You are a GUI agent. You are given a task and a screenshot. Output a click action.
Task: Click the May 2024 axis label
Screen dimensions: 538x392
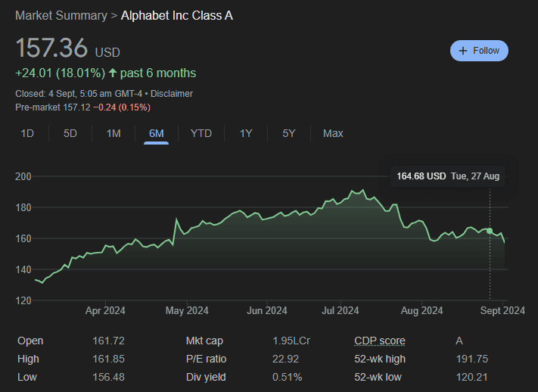click(187, 310)
